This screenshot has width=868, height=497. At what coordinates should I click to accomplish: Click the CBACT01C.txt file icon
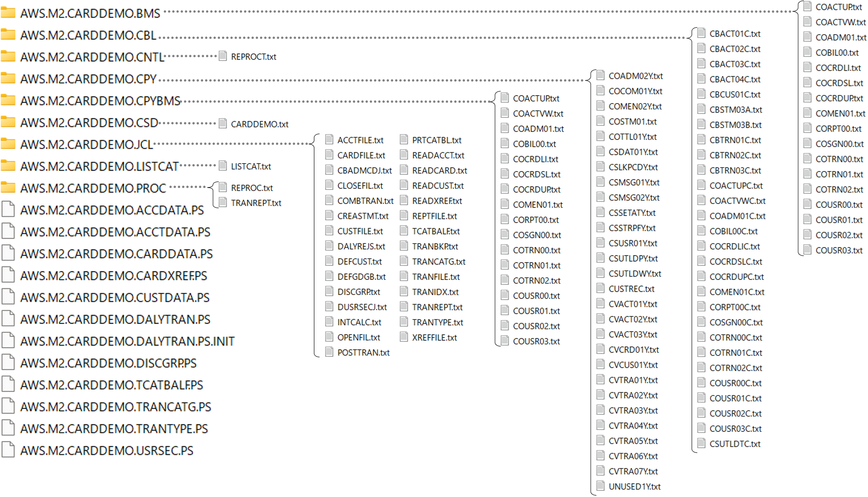701,33
